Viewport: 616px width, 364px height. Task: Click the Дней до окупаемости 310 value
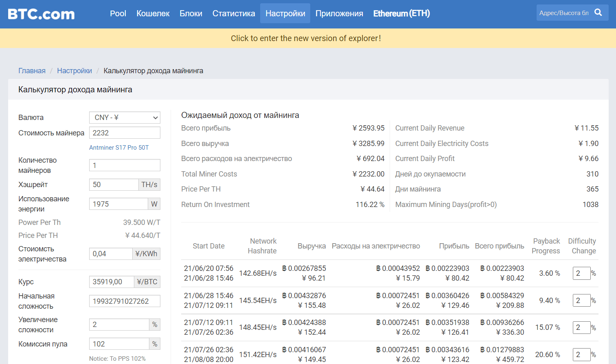[592, 174]
